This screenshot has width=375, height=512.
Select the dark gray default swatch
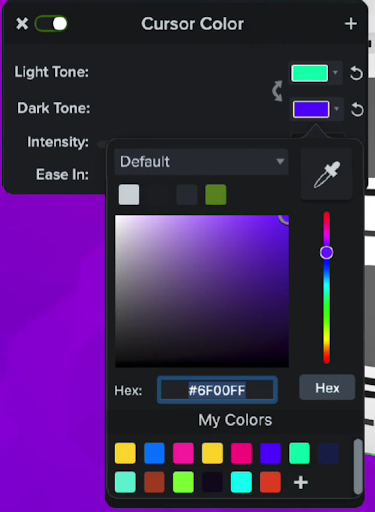pos(187,195)
